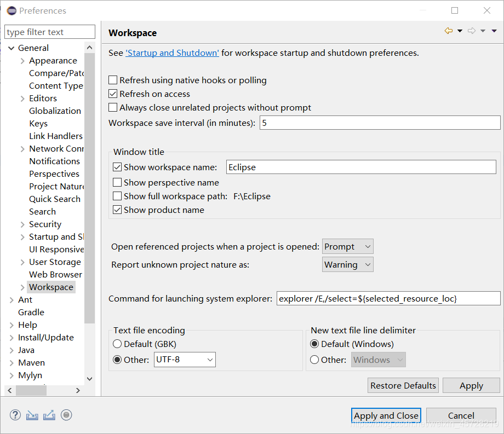Screen dimensions: 504x434
Task: Open the preferences view menu triangle
Action: (494, 31)
